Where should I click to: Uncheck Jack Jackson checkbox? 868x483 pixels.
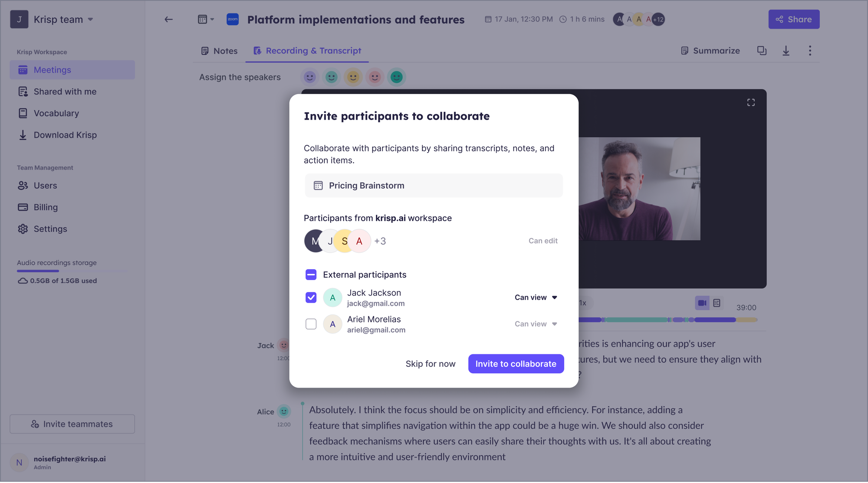pyautogui.click(x=311, y=297)
